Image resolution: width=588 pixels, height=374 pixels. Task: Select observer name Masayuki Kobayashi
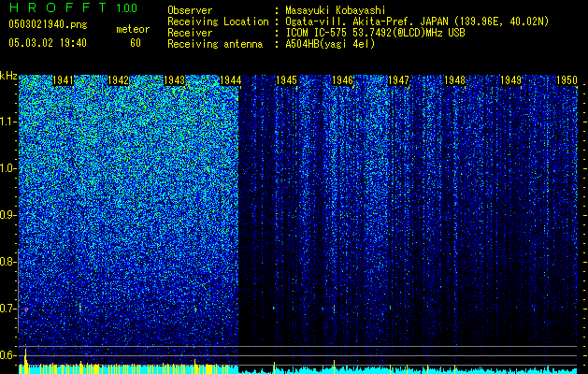tap(336, 10)
